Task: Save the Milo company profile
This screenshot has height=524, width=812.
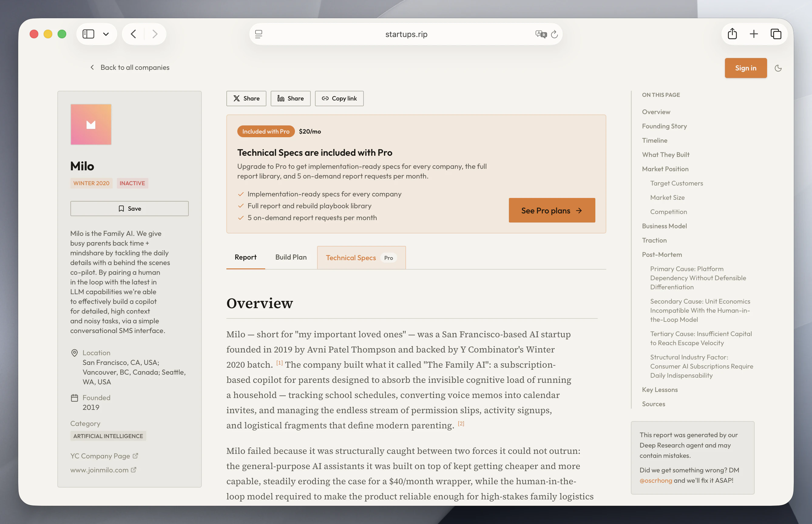Action: click(x=130, y=208)
